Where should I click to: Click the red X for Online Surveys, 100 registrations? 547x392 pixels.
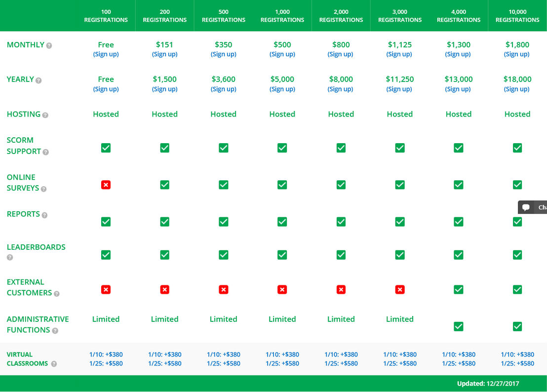(106, 185)
